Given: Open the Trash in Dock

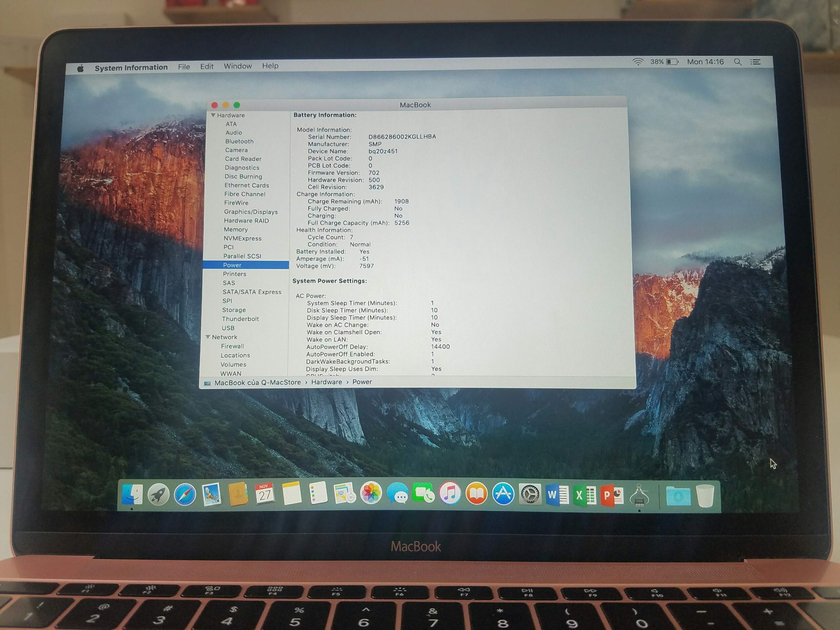Looking at the screenshot, I should pos(705,495).
